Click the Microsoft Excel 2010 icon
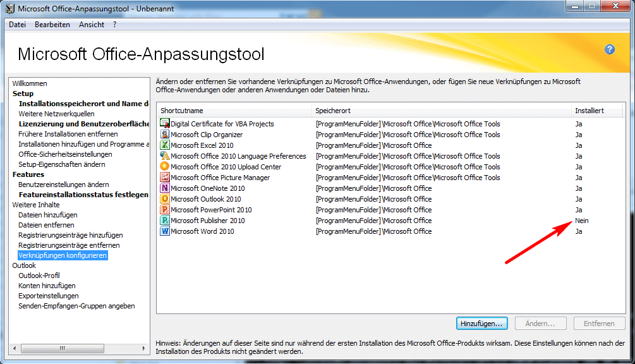The height and width of the screenshot is (364, 635). [164, 145]
